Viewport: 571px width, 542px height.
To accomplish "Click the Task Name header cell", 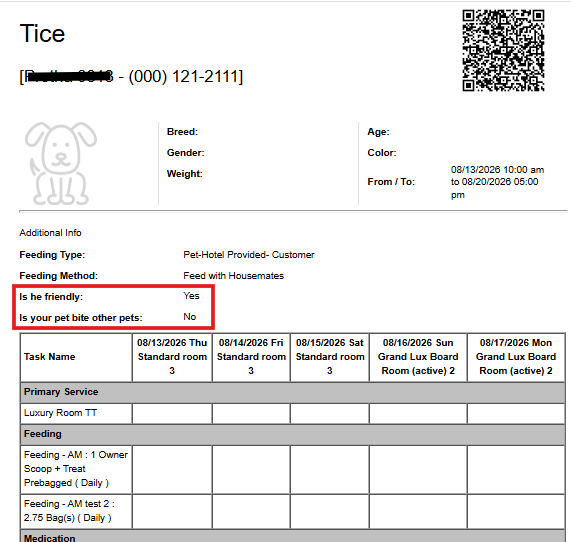I will click(x=76, y=357).
